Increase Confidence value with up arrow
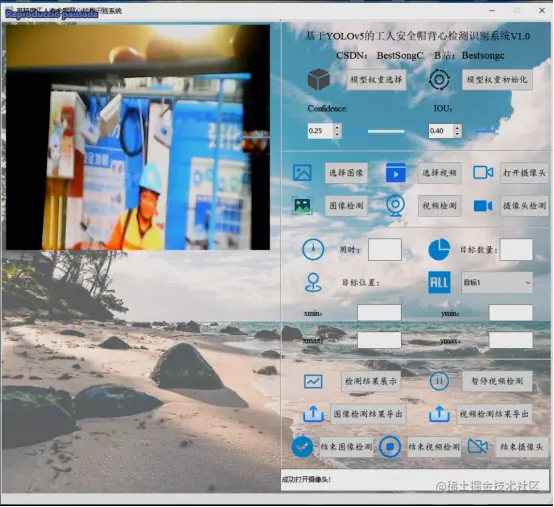This screenshot has height=507, width=554. pyautogui.click(x=337, y=128)
